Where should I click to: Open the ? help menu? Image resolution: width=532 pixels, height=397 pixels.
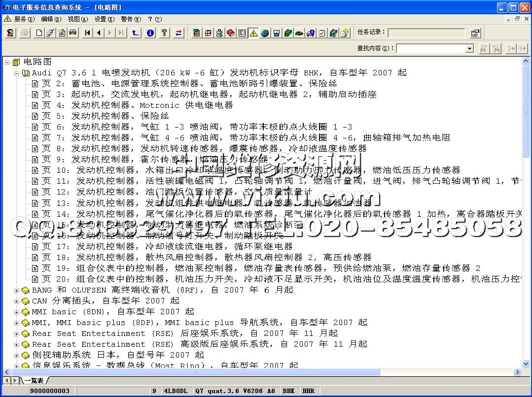155,19
